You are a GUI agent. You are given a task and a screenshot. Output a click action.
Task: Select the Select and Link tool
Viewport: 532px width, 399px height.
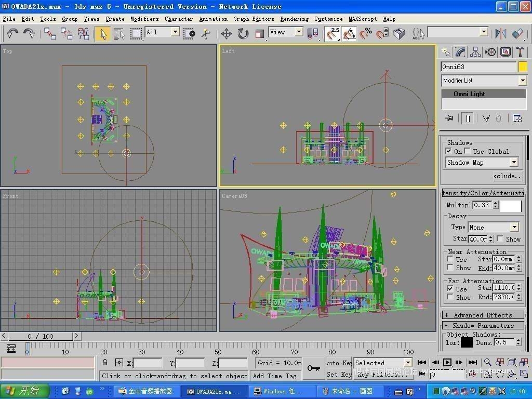[50, 34]
